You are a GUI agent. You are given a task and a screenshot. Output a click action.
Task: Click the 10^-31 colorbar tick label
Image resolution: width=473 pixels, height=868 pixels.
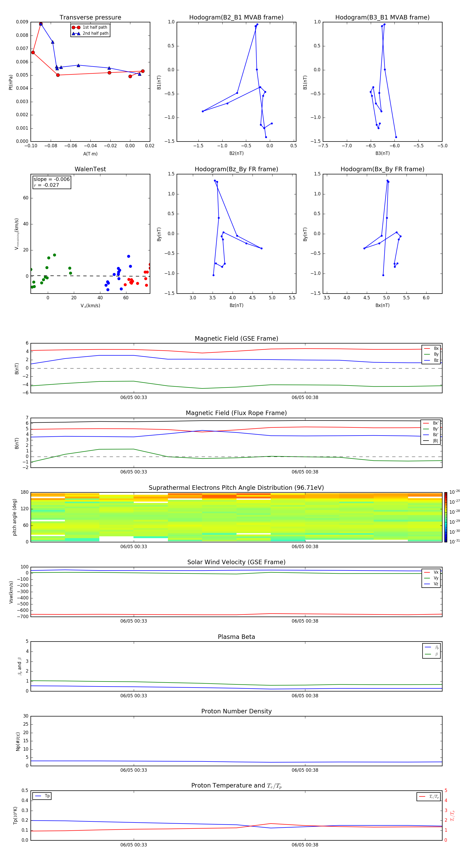pos(455,542)
